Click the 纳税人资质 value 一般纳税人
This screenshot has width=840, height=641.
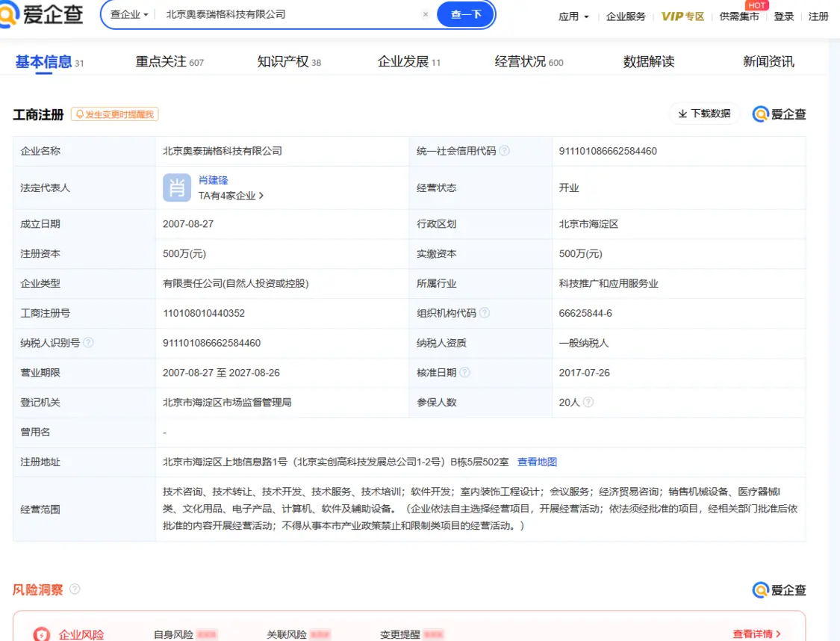pyautogui.click(x=583, y=343)
